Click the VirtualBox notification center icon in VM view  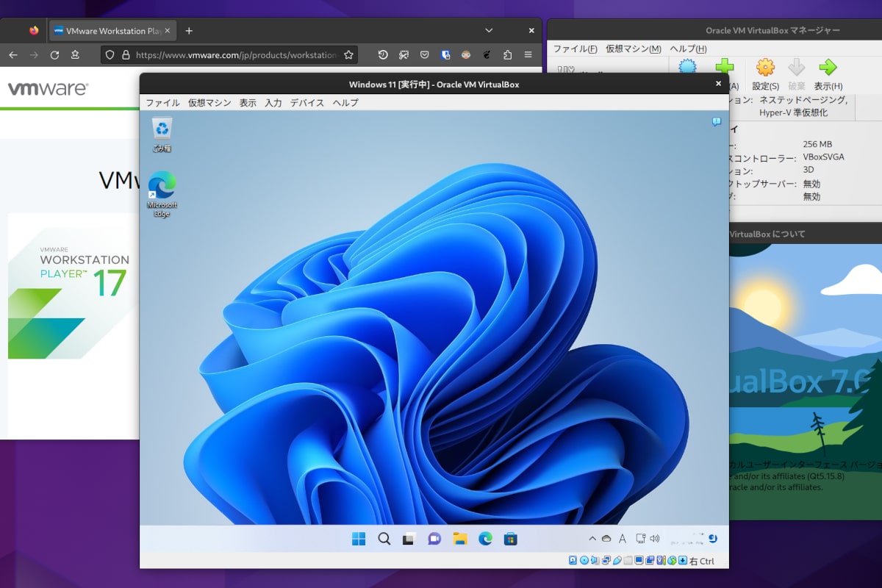[717, 122]
